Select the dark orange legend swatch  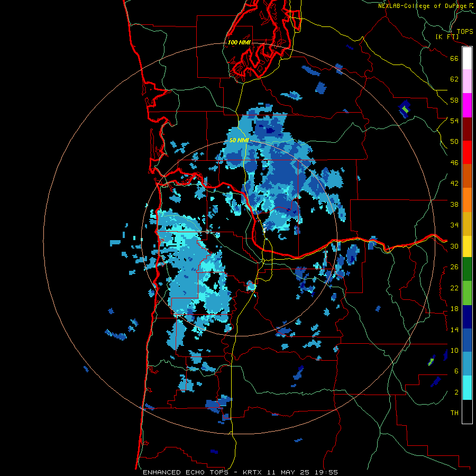click(467, 176)
